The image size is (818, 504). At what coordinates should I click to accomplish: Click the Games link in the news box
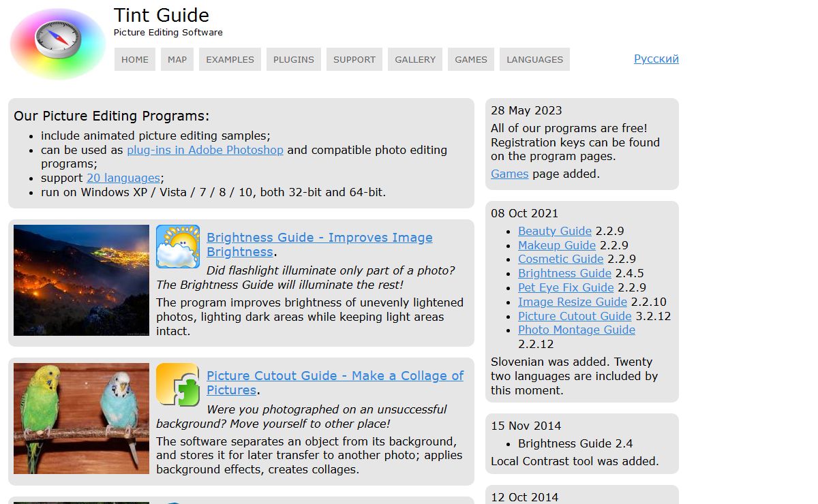[509, 174]
